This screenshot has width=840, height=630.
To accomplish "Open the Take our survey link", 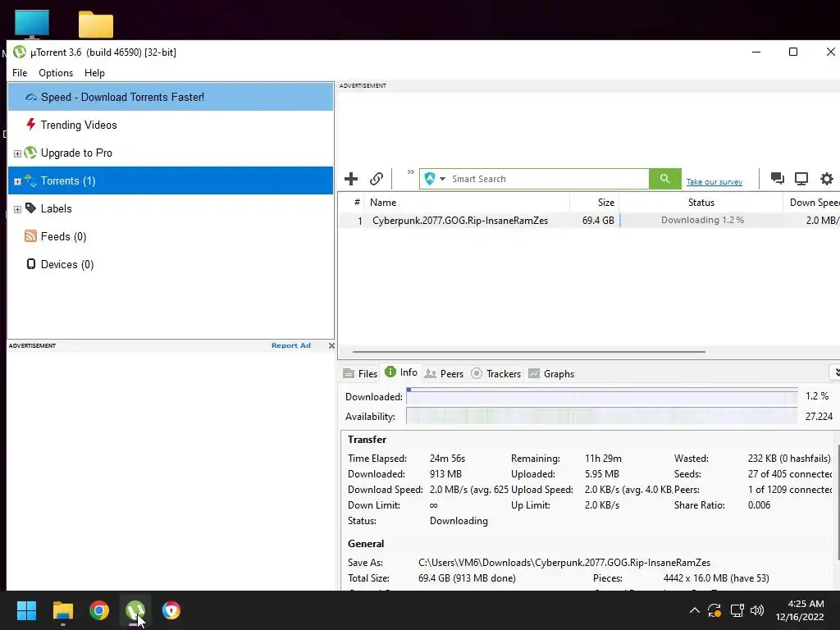I will (714, 182).
